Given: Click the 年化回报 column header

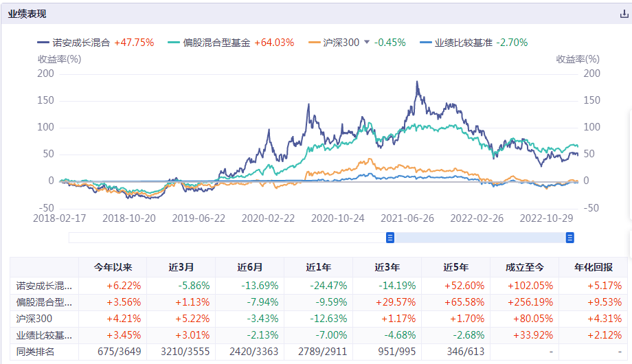Looking at the screenshot, I should 592,268.
